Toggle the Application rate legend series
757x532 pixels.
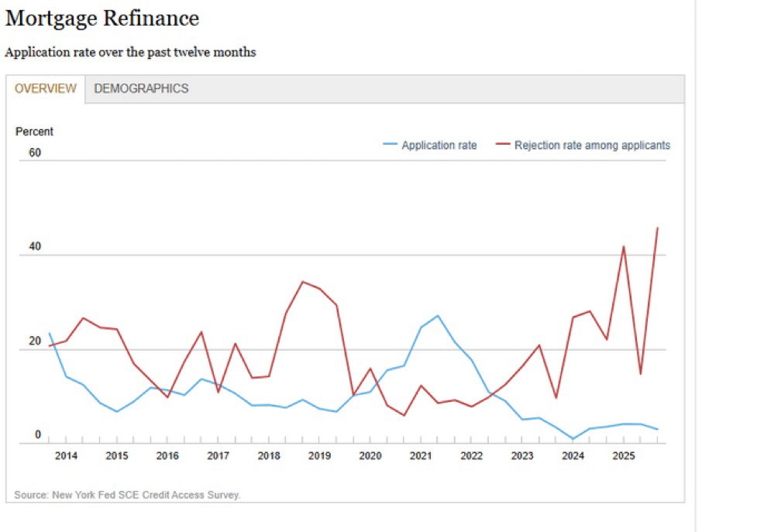439,145
